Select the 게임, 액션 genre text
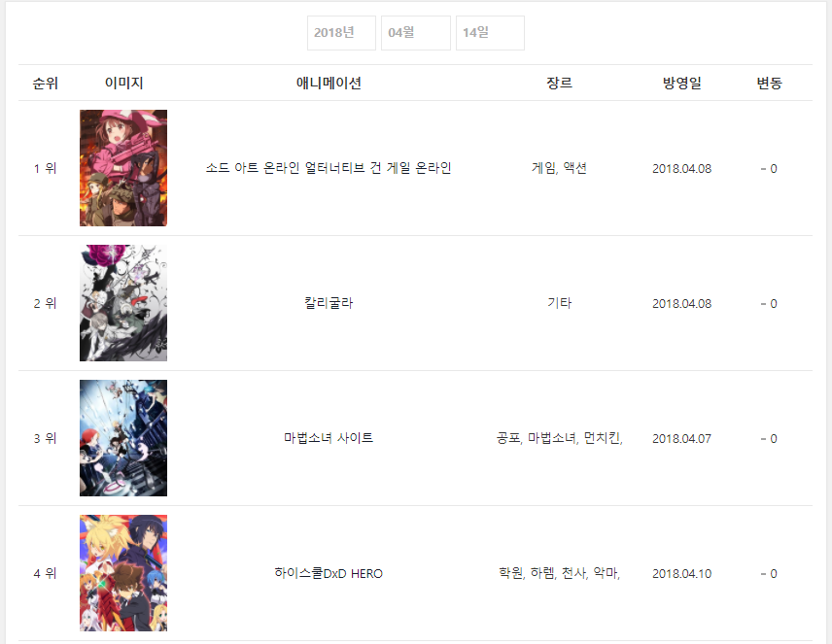The height and width of the screenshot is (644, 832). click(x=559, y=168)
